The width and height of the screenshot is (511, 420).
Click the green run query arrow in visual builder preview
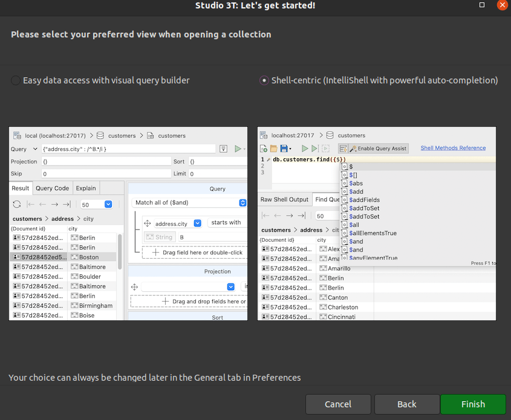[238, 149]
